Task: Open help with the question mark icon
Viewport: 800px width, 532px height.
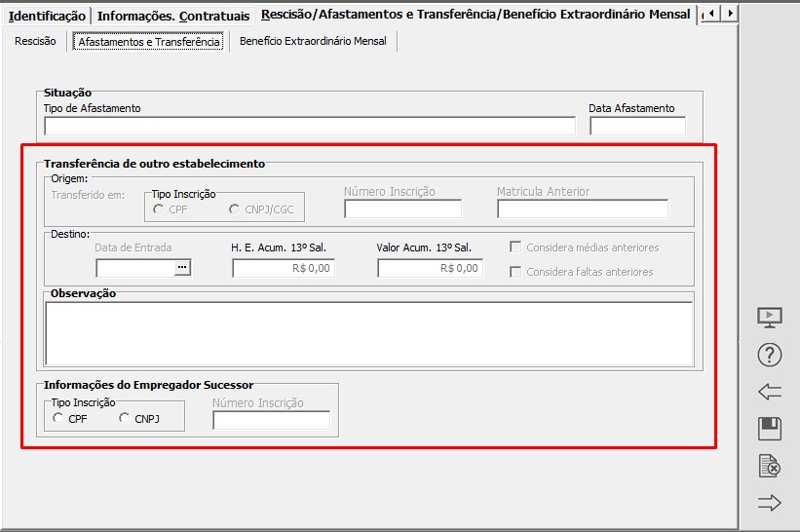Action: (x=769, y=355)
